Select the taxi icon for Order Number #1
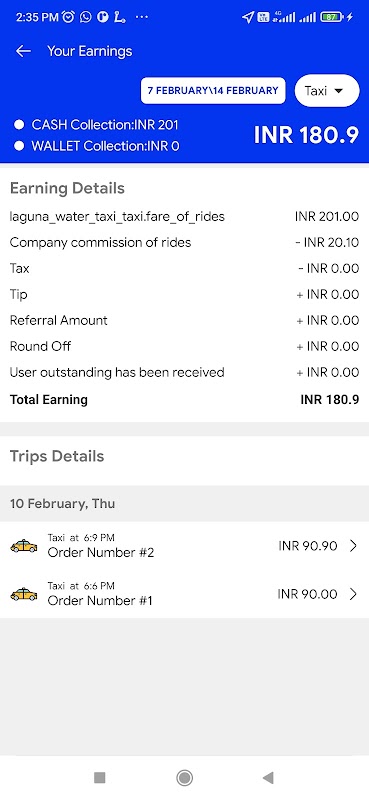This screenshot has height=800, width=369. (23, 594)
